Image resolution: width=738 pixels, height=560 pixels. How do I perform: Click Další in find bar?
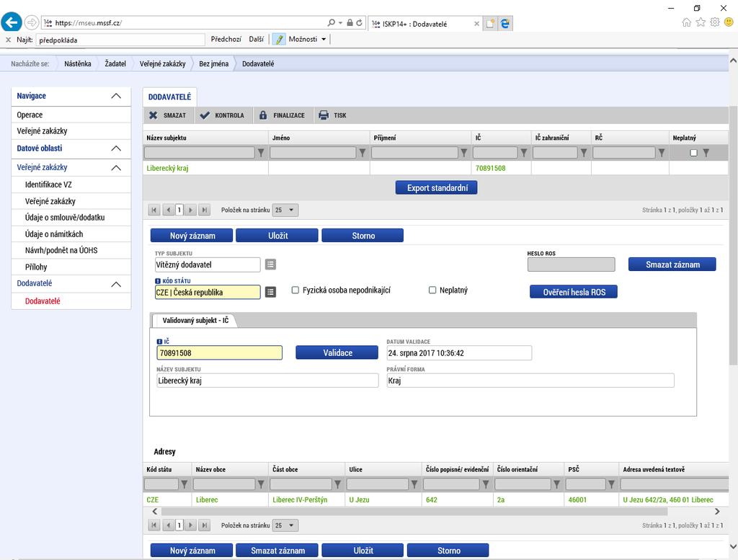click(257, 40)
